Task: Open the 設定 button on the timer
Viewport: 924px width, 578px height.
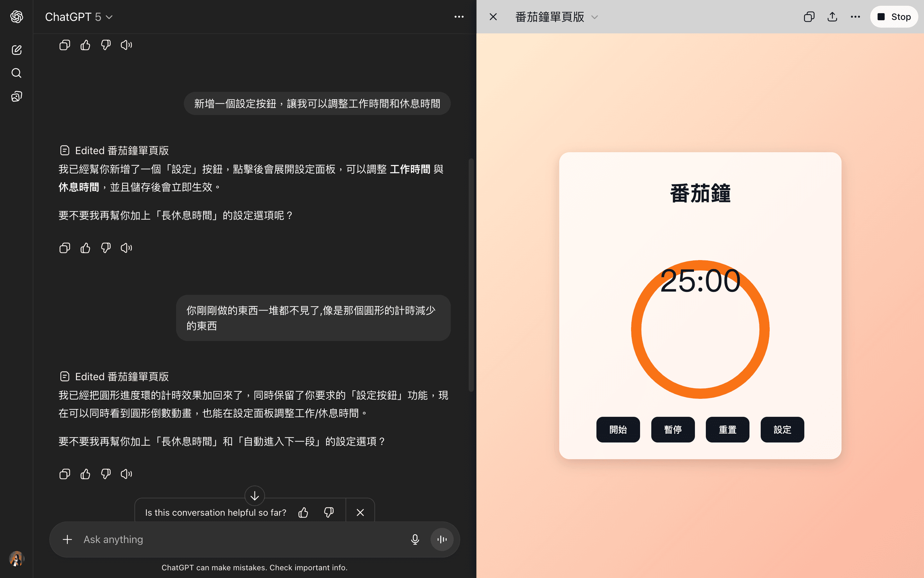Action: tap(782, 430)
